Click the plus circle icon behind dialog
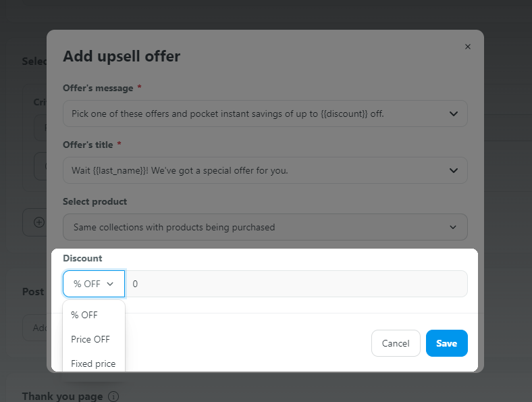The height and width of the screenshot is (402, 532). (39, 222)
